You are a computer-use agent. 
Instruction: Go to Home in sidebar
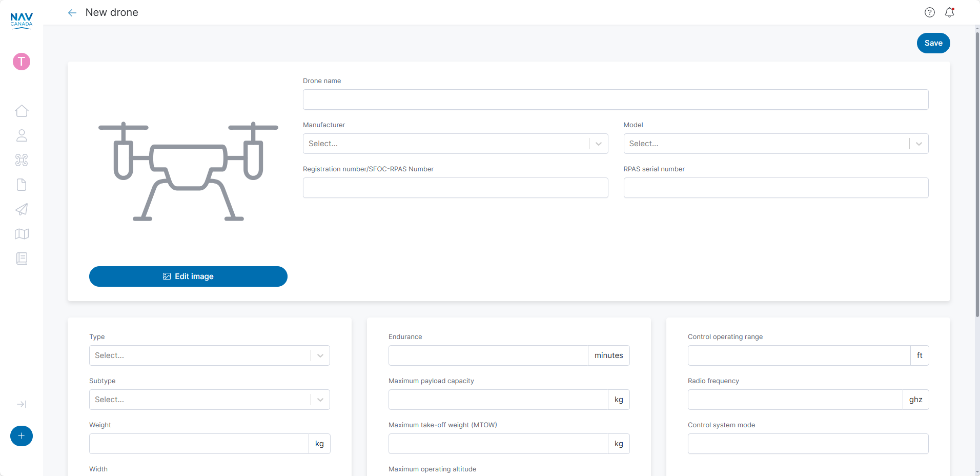click(22, 111)
